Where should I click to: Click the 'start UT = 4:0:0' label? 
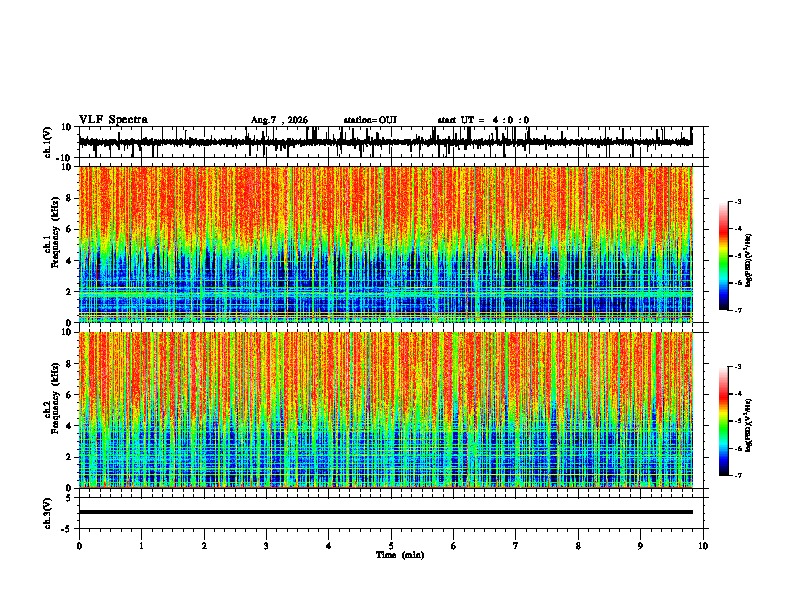(483, 120)
